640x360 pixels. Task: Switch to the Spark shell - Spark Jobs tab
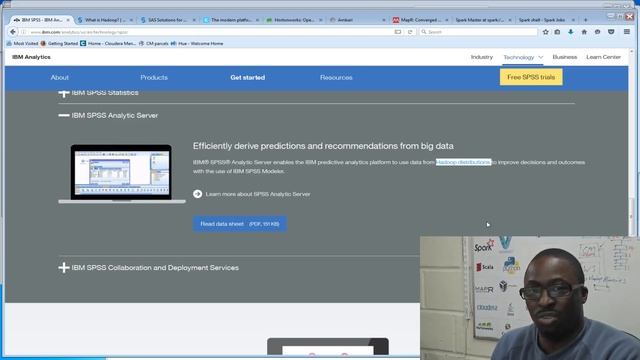[x=546, y=20]
